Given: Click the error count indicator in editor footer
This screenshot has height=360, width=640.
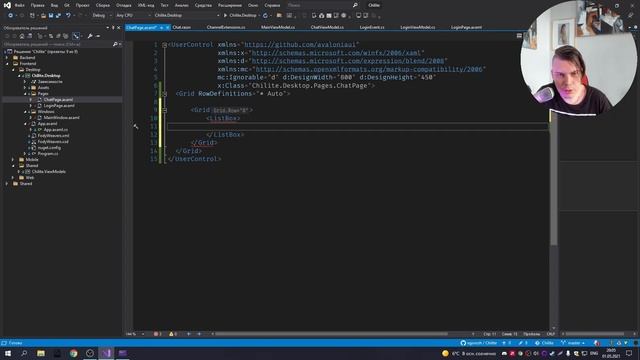Looking at the screenshot, I should click(x=158, y=334).
